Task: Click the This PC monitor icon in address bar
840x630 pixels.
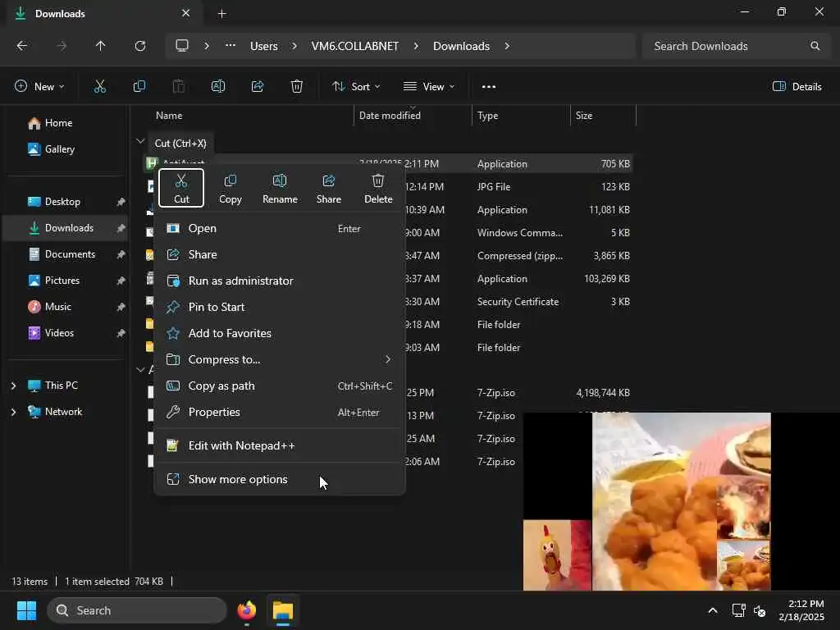Action: tap(182, 46)
